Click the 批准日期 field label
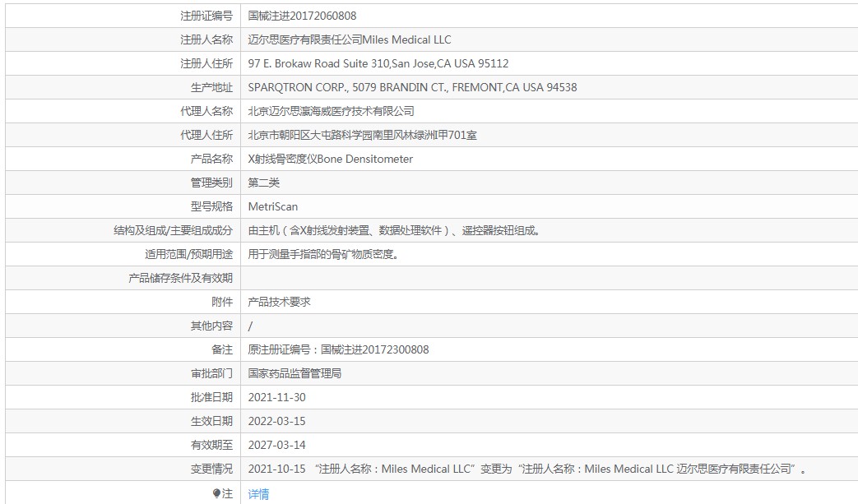The width and height of the screenshot is (858, 504). point(211,397)
